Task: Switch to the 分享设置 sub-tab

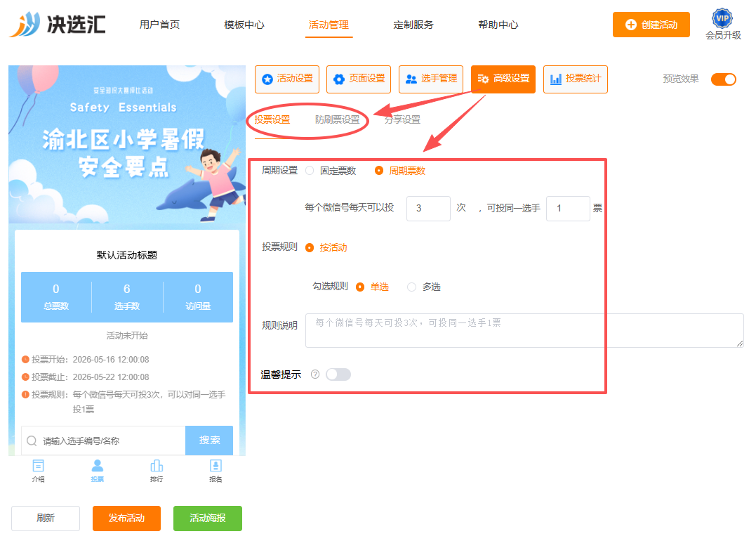Action: [x=403, y=119]
